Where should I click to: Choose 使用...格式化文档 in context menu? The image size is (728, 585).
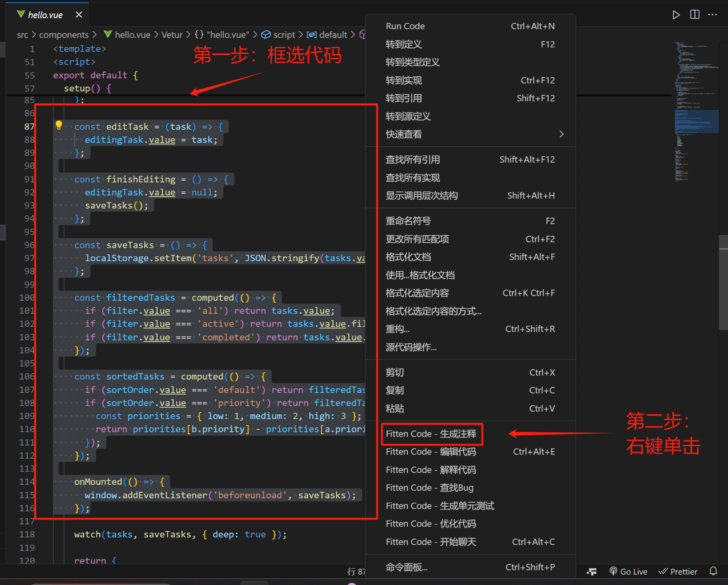tap(470, 275)
